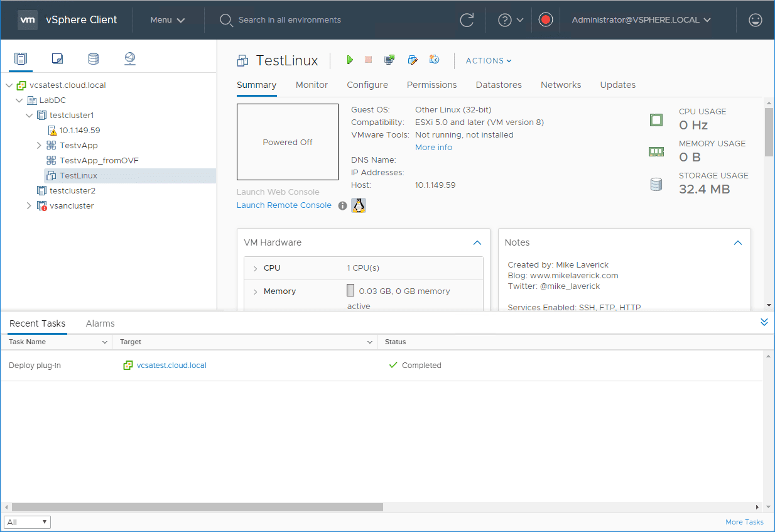Switch to the Alarms tab
Viewport: 775px width, 532px height.
point(100,323)
